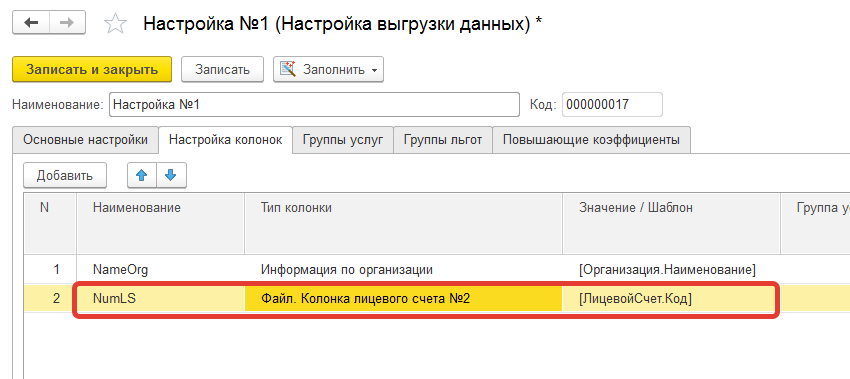Select the NameOrg cell

coord(160,269)
